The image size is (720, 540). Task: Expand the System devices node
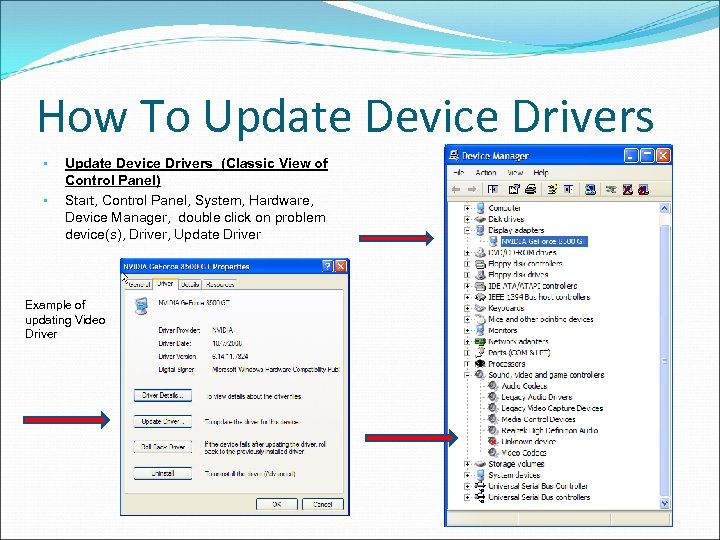(x=467, y=475)
